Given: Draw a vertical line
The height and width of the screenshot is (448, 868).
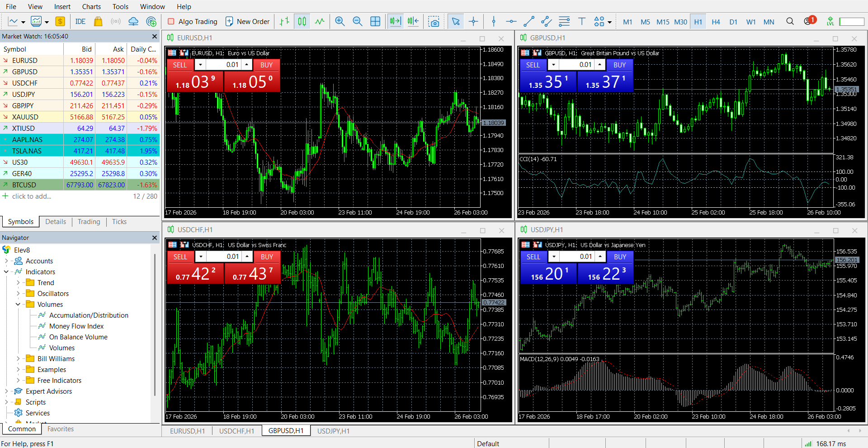Looking at the screenshot, I should tap(494, 21).
